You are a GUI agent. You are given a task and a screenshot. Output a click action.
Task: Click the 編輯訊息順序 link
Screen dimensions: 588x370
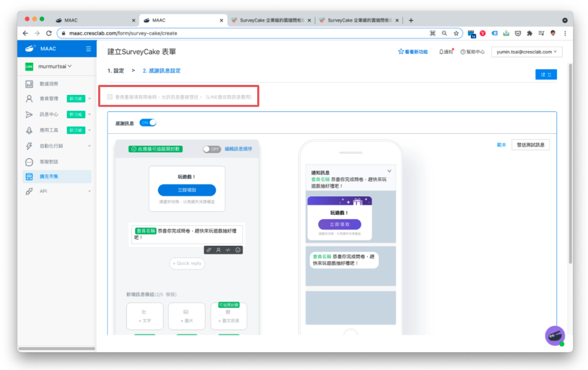coord(238,149)
